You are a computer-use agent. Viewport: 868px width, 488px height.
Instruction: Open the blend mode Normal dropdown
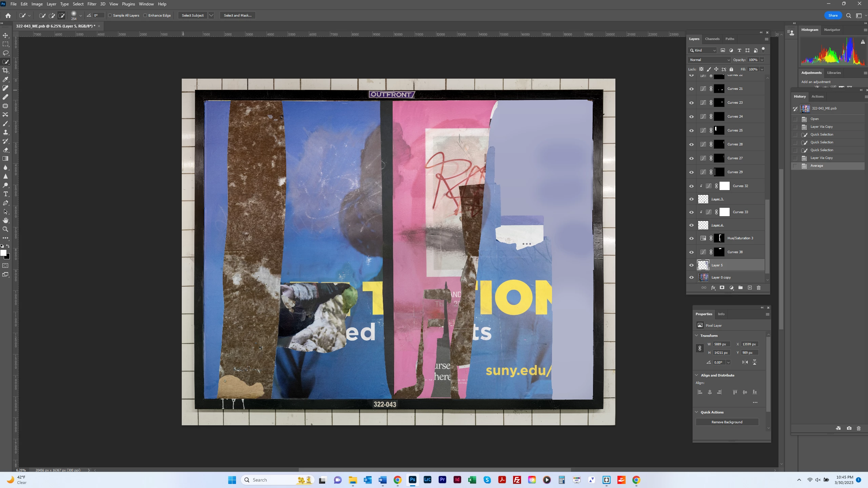709,60
